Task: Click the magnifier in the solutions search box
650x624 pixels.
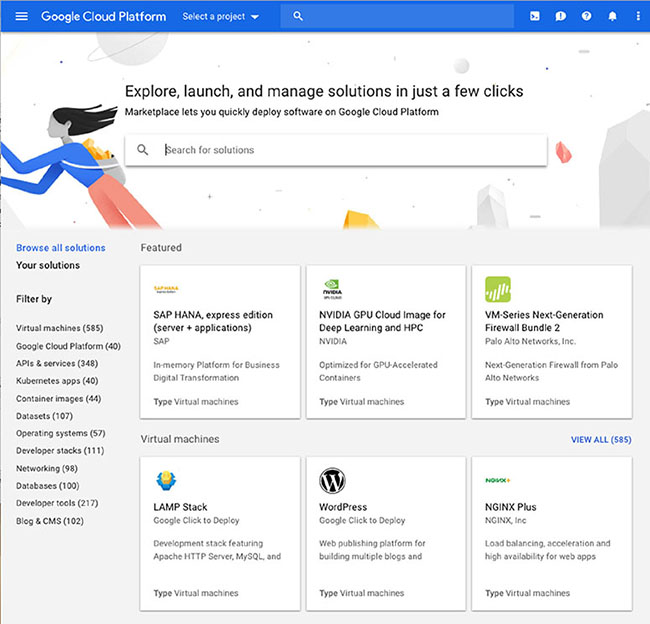Action: 142,150
